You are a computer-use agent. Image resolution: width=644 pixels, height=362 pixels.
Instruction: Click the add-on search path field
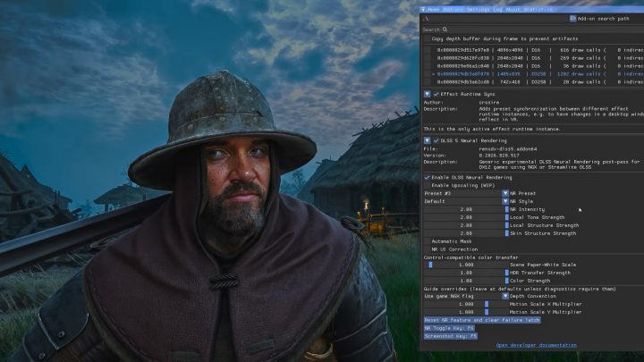pyautogui.click(x=496, y=19)
